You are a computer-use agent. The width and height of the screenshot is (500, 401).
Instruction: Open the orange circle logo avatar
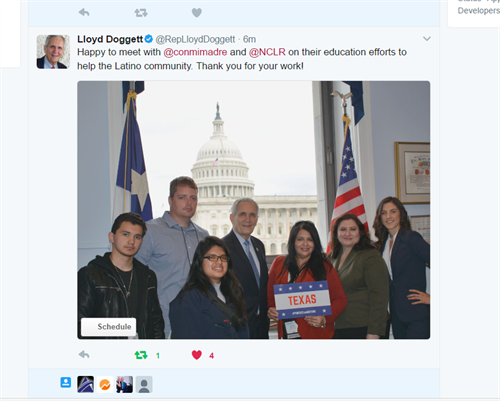105,384
